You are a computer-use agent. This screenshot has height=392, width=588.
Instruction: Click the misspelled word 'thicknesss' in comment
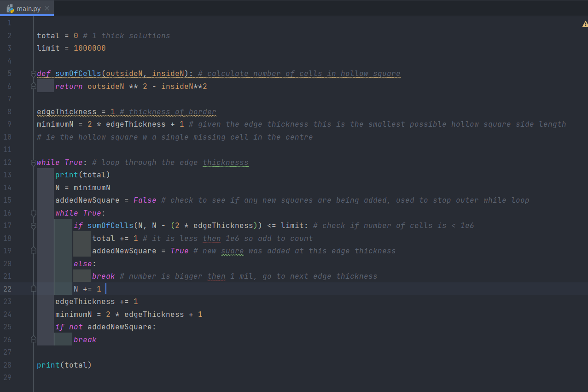225,163
